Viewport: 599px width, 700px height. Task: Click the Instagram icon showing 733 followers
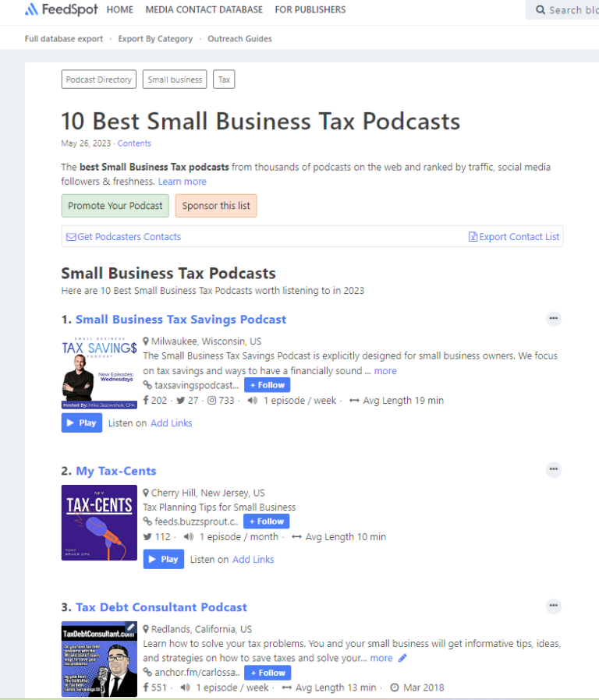tap(211, 401)
